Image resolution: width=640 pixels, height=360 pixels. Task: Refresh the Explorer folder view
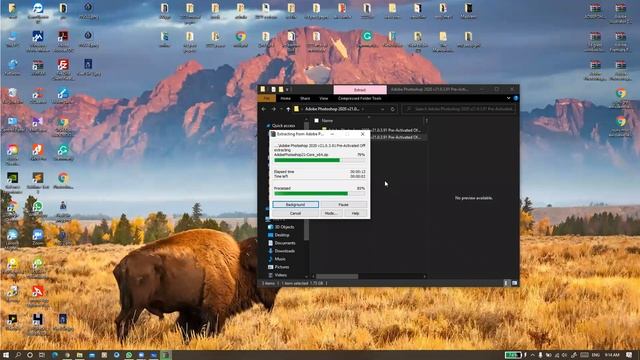tap(393, 109)
